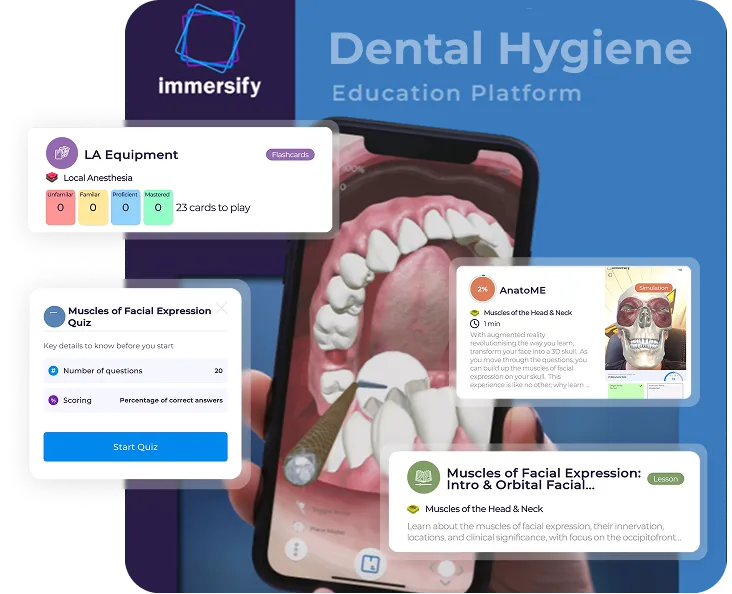Click the purple Flashcards tag

point(289,155)
